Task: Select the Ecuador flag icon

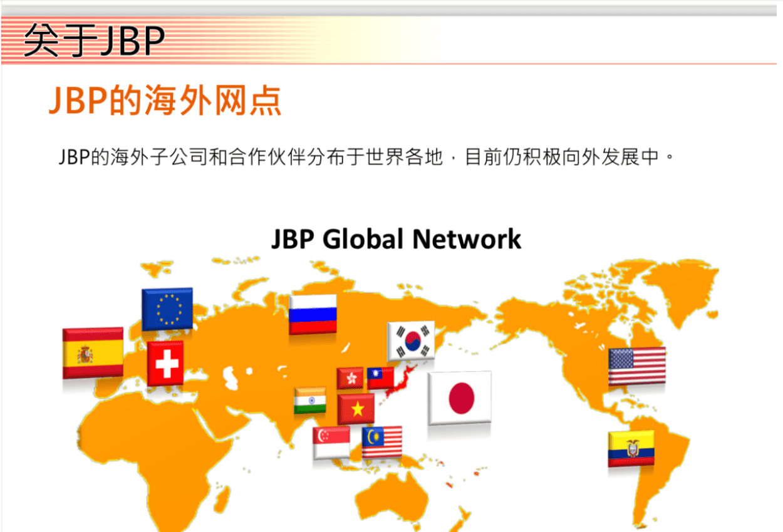Action: click(631, 448)
